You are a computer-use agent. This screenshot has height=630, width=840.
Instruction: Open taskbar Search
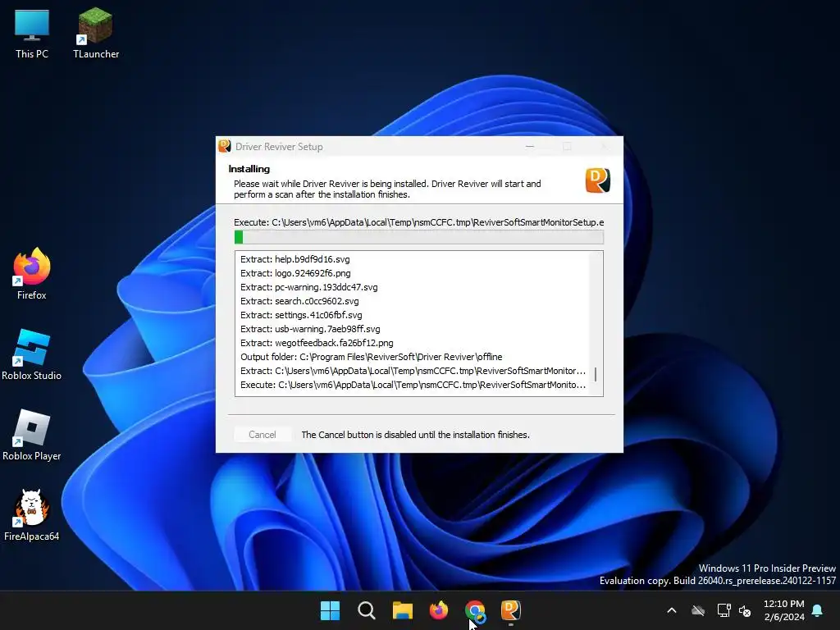click(367, 610)
